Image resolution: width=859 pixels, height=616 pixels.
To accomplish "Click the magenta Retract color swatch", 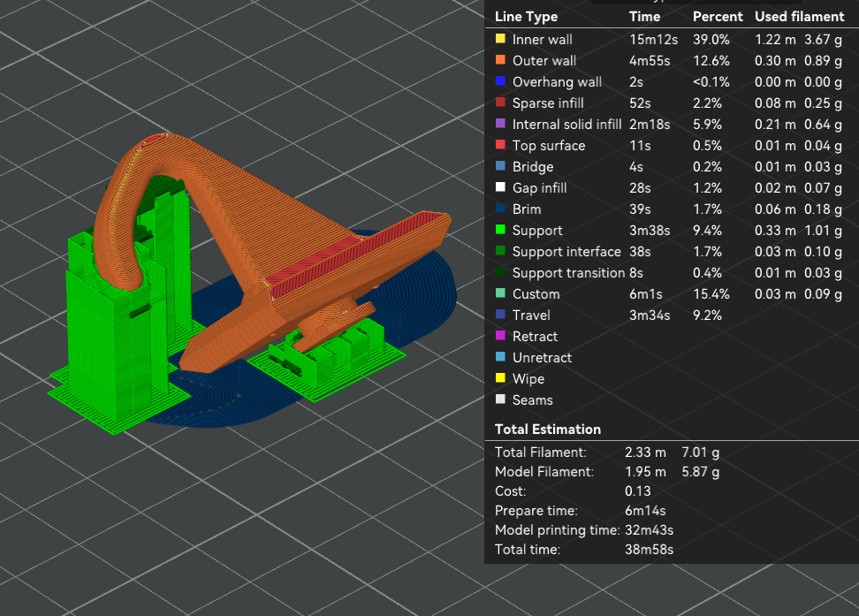I will point(500,336).
